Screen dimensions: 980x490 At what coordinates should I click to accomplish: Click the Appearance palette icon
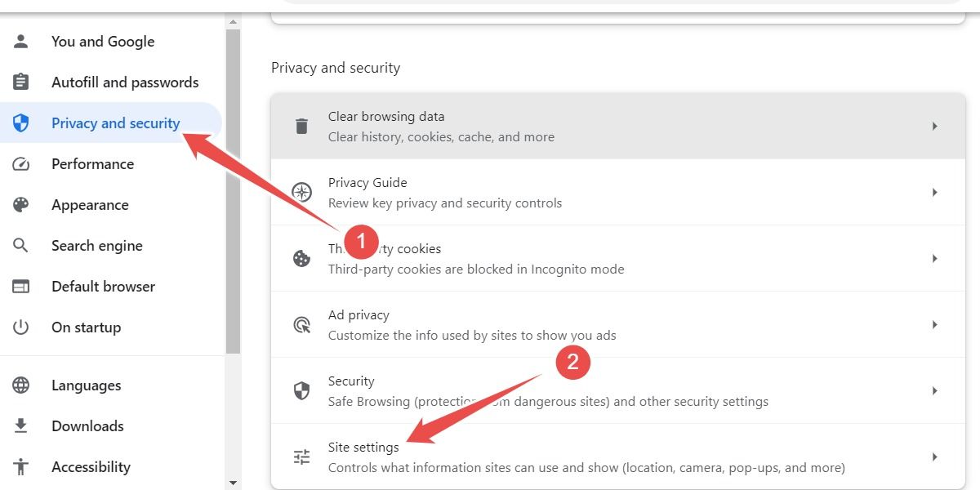coord(22,204)
